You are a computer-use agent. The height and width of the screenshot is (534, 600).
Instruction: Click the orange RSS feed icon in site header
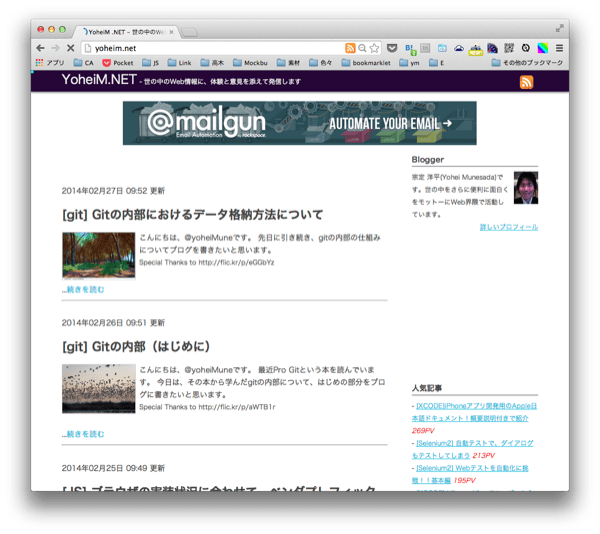[527, 82]
